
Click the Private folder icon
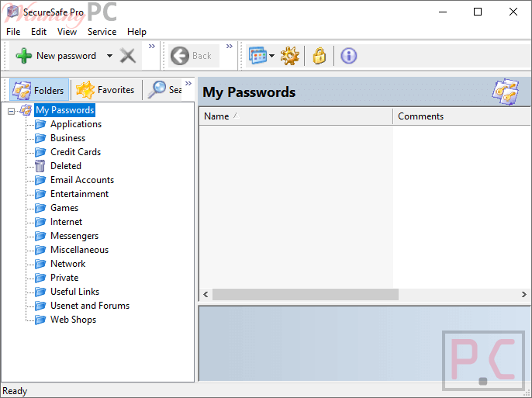pyautogui.click(x=40, y=278)
